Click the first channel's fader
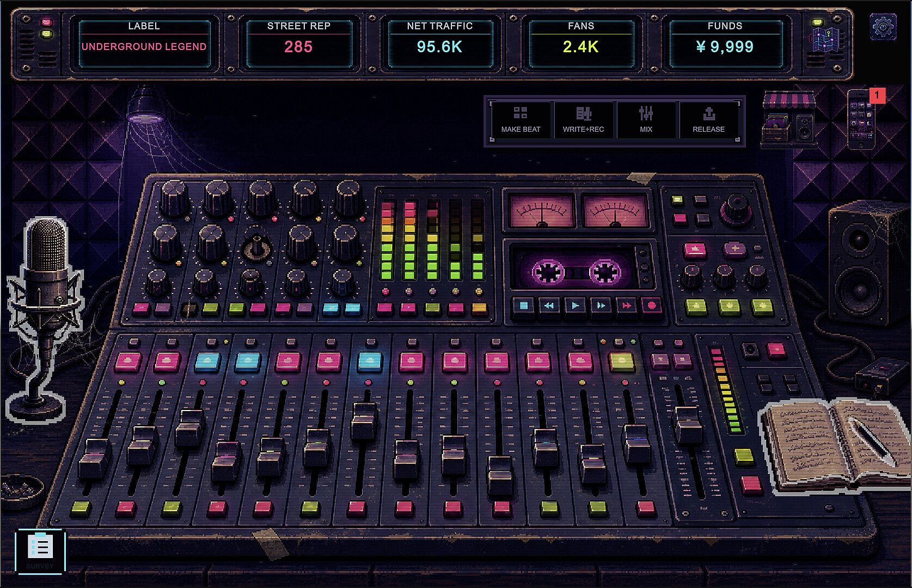The height and width of the screenshot is (588, 912). (x=95, y=459)
